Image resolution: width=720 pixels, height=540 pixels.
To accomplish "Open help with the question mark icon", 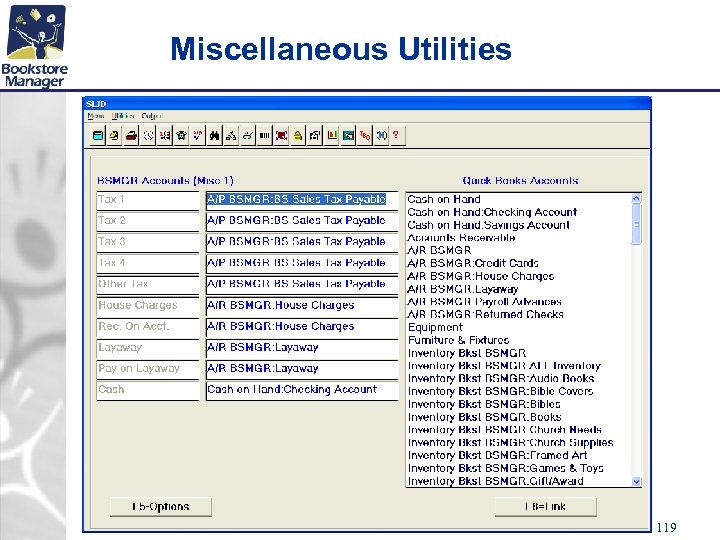I will (396, 135).
